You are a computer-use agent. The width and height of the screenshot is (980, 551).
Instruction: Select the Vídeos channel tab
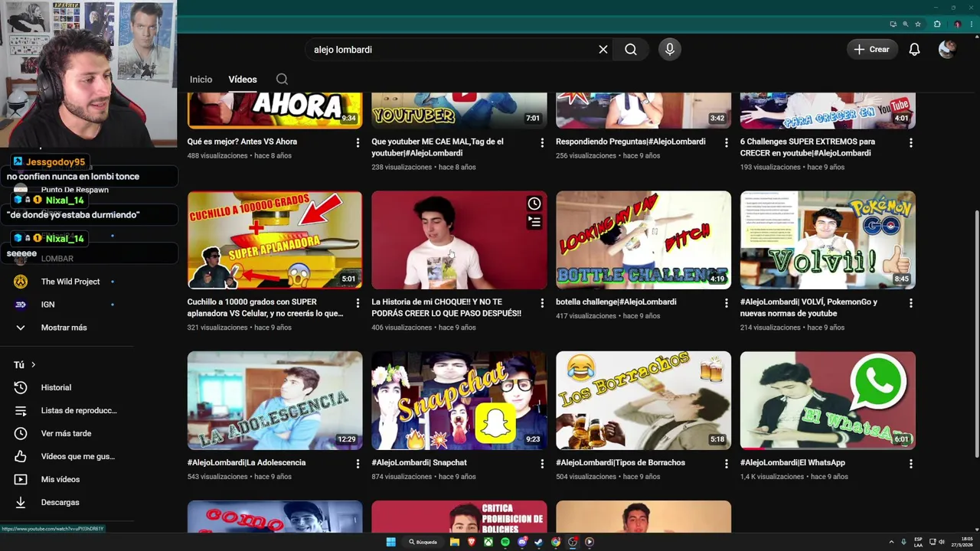pos(243,80)
